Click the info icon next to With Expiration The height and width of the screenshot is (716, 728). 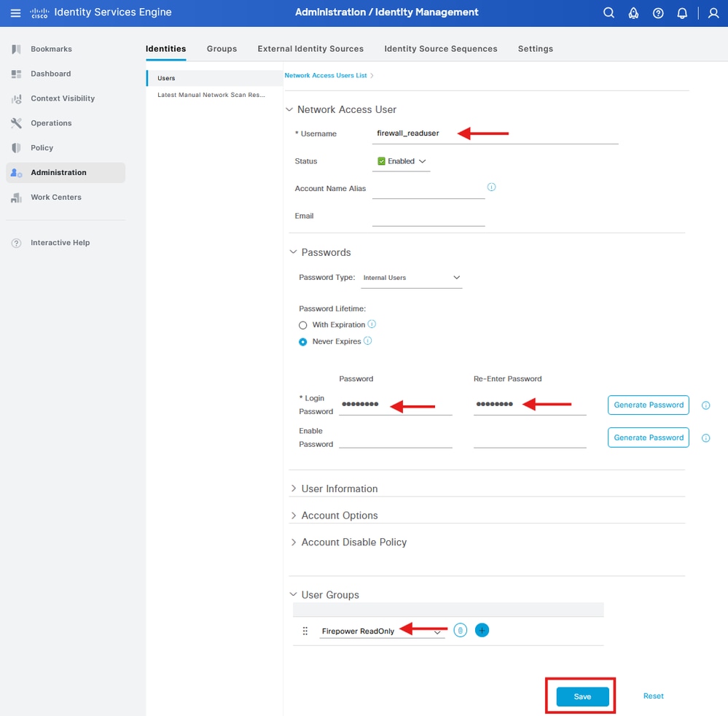[x=372, y=324]
